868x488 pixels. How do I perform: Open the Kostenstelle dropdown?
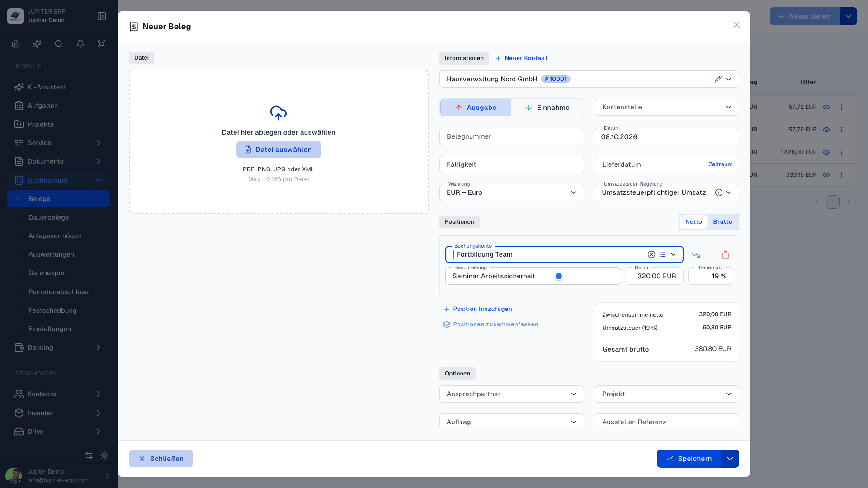point(667,107)
